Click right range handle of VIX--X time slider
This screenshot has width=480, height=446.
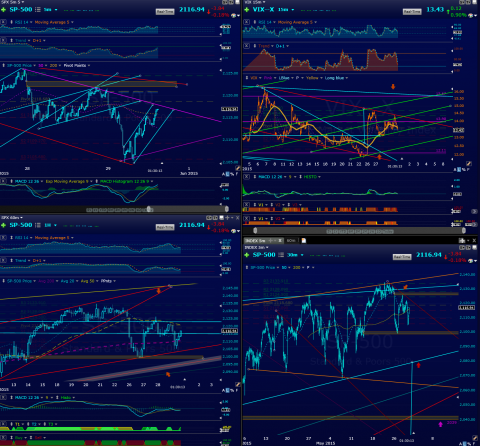[x=464, y=230]
